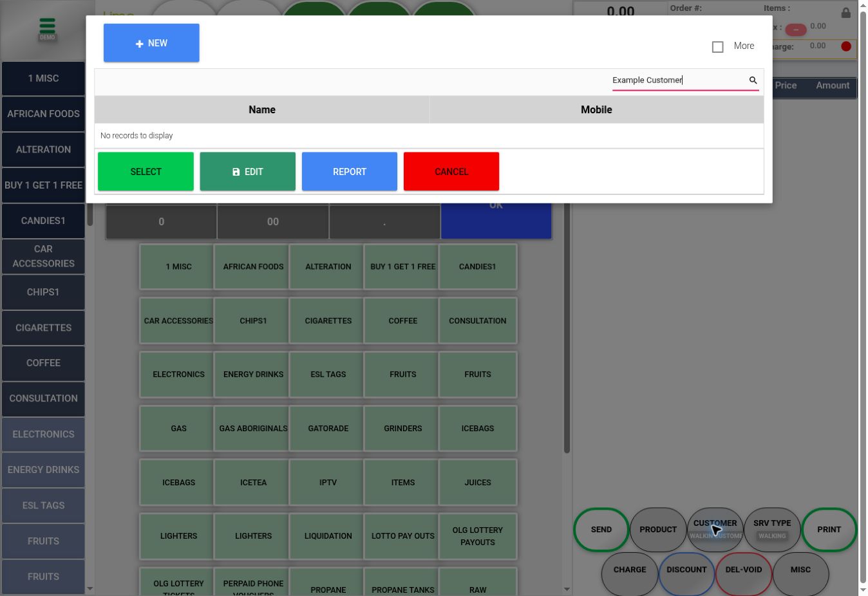868x596 pixels.
Task: Click the round SEND button
Action: click(601, 530)
